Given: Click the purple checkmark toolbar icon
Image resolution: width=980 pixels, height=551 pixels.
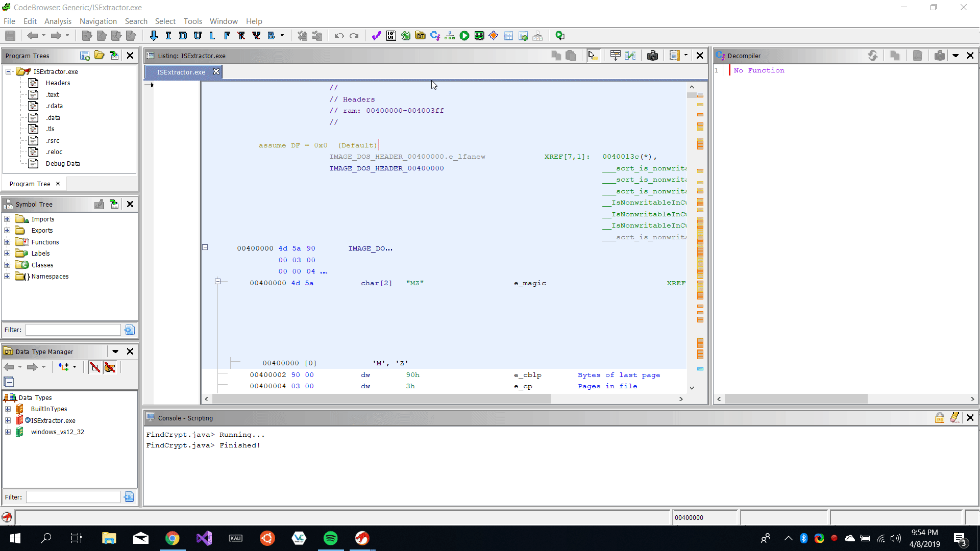Looking at the screenshot, I should point(376,36).
